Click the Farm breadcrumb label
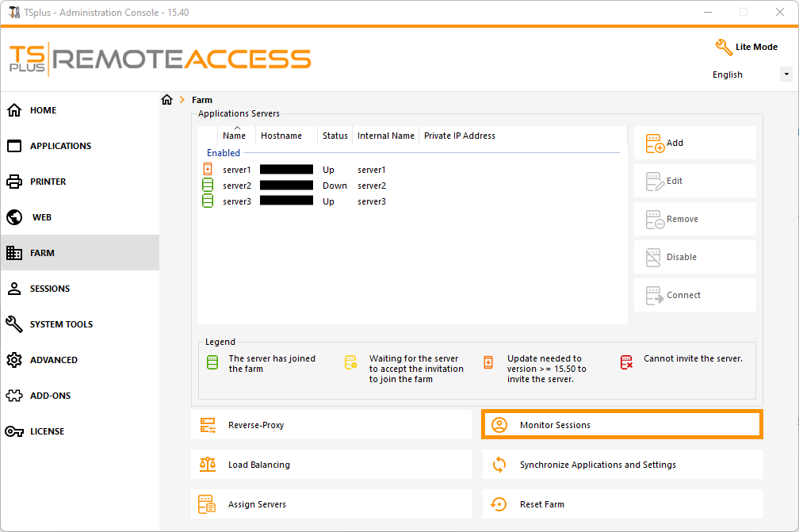The height and width of the screenshot is (532, 799). pyautogui.click(x=202, y=100)
